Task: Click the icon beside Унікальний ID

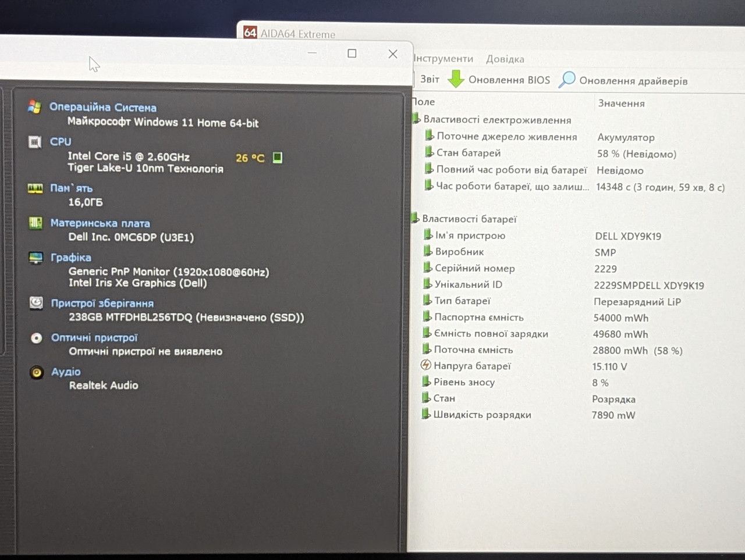Action: click(x=428, y=284)
